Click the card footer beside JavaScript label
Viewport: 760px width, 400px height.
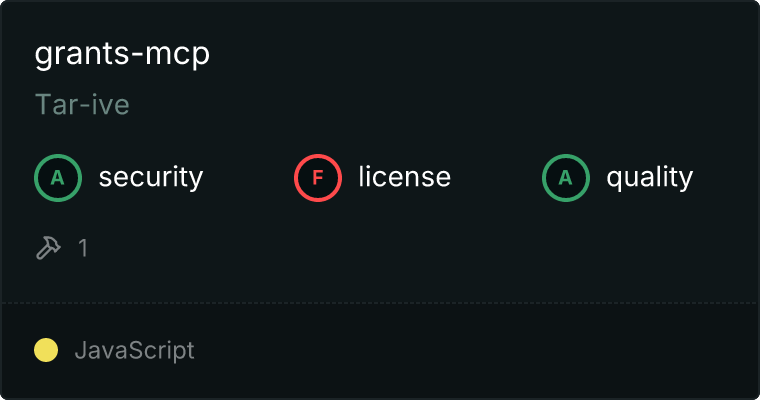click(x=475, y=350)
